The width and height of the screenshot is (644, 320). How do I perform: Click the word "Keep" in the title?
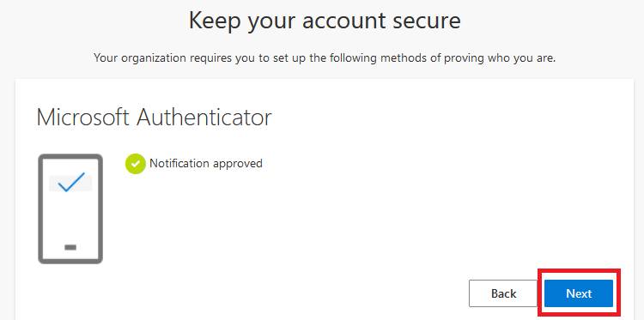215,21
